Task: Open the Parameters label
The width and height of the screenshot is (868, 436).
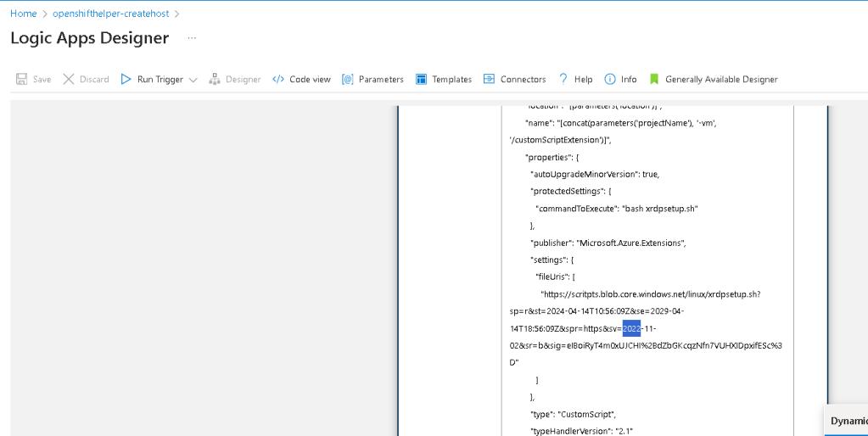Action: [x=381, y=79]
